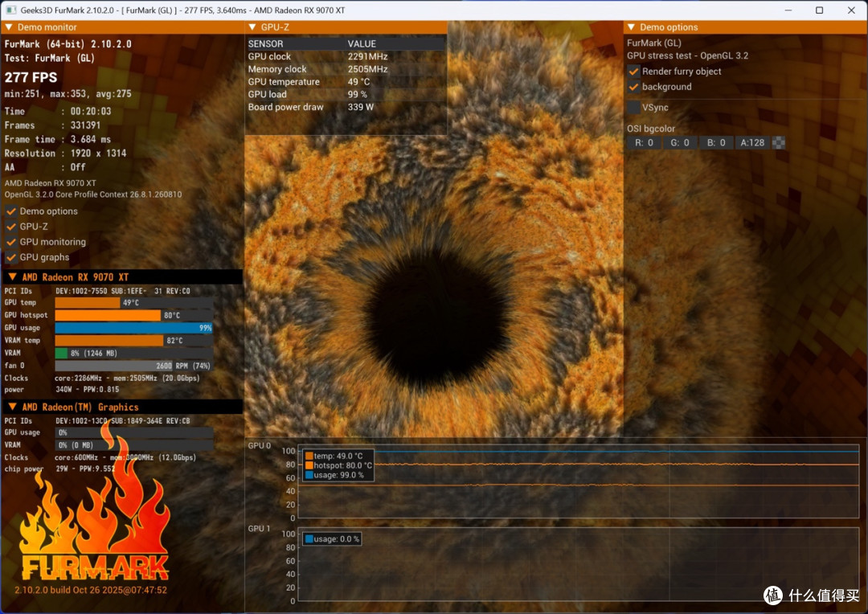Screen dimensions: 868x614
Task: Click Radeon(TM) Graphics GPU usage 0% bar
Action: [x=134, y=433]
